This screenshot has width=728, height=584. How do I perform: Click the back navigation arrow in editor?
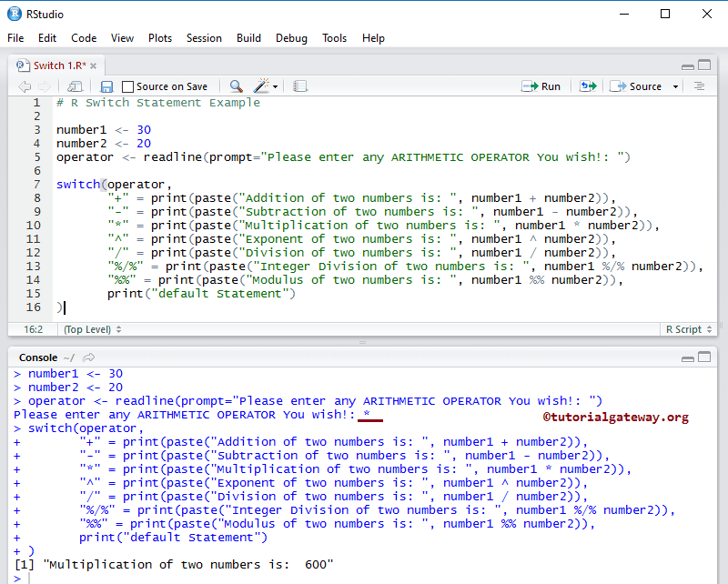tap(24, 86)
